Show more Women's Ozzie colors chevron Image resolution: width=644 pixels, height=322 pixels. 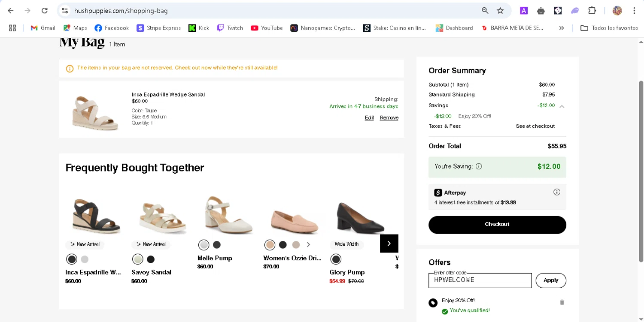click(x=308, y=245)
